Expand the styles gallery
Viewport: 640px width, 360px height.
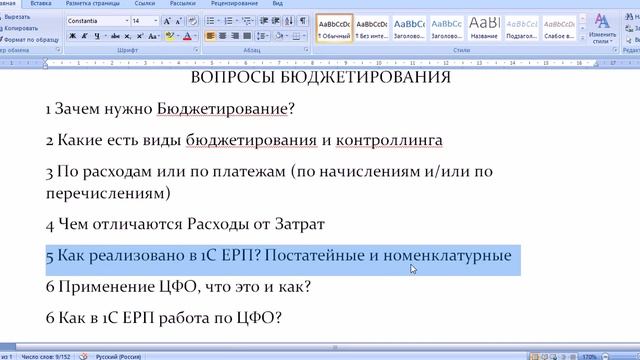[x=582, y=38]
